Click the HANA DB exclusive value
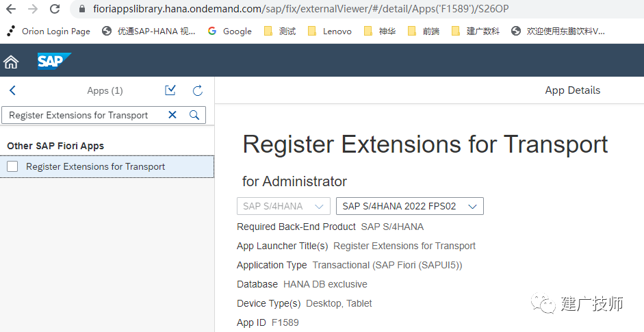The image size is (644, 332). click(325, 284)
